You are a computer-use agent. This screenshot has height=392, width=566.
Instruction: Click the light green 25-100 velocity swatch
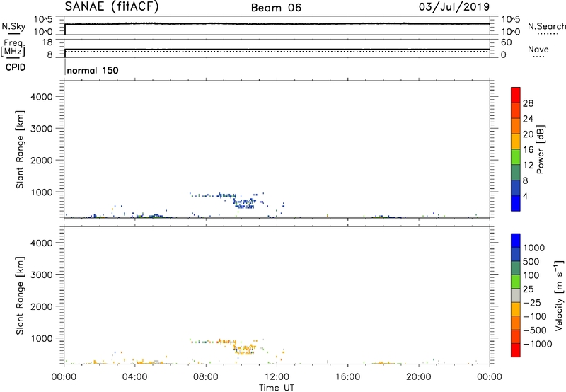click(x=516, y=282)
